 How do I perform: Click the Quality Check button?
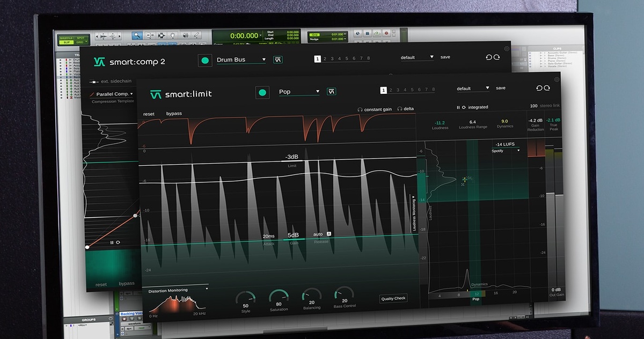click(393, 298)
